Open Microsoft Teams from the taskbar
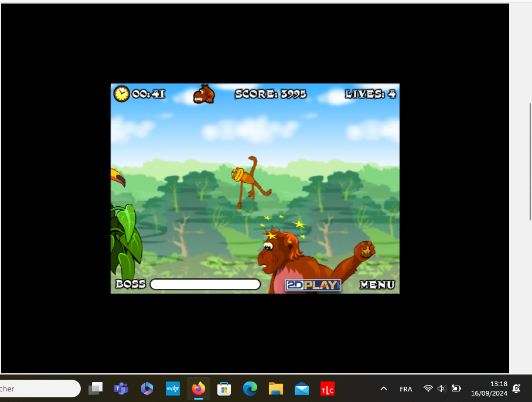This screenshot has height=402, width=532. click(x=121, y=389)
